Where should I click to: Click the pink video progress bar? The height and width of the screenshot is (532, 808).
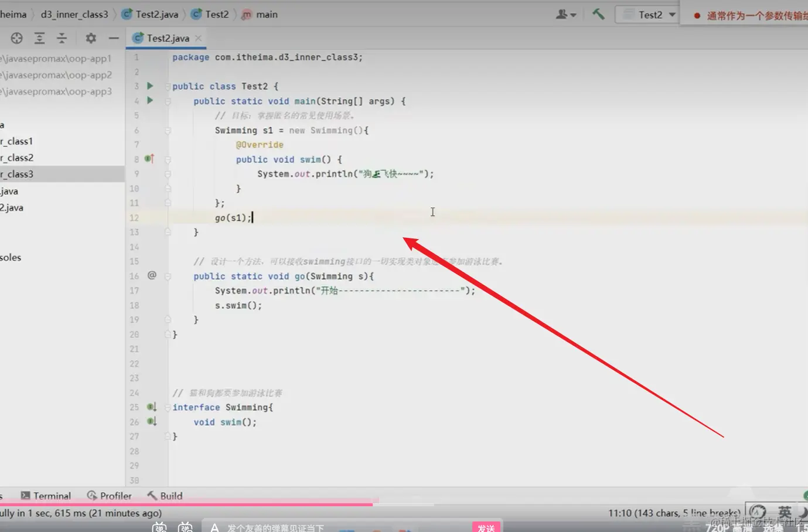186,503
